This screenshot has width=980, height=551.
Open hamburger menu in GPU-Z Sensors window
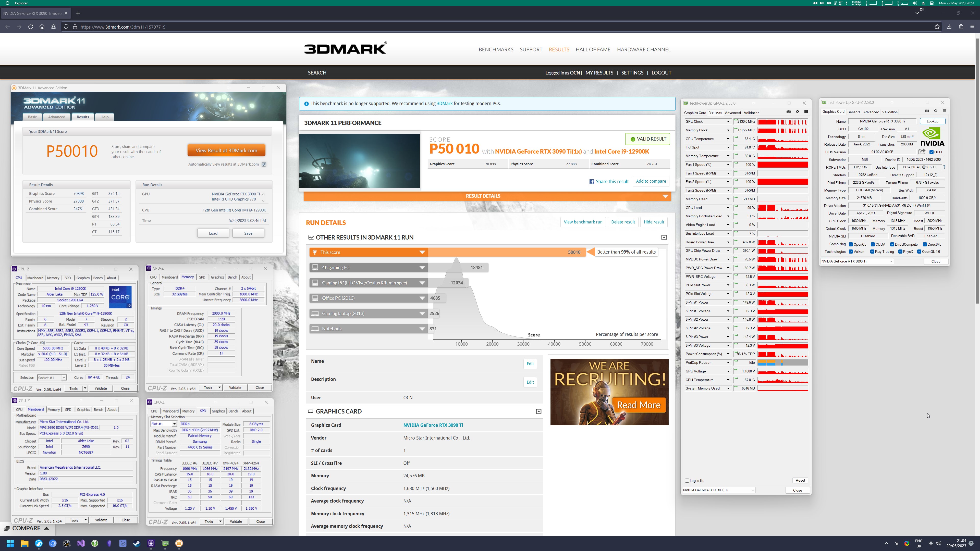pos(806,112)
